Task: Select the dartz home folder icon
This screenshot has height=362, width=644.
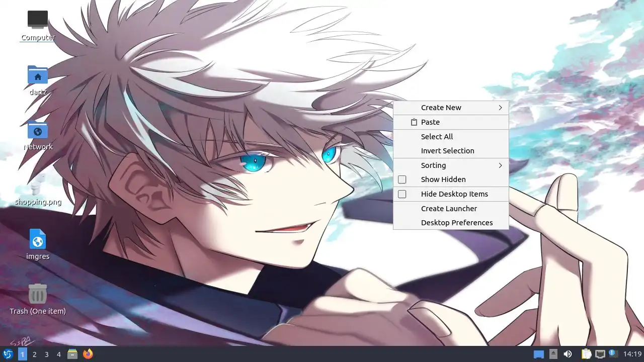Action: pyautogui.click(x=38, y=74)
